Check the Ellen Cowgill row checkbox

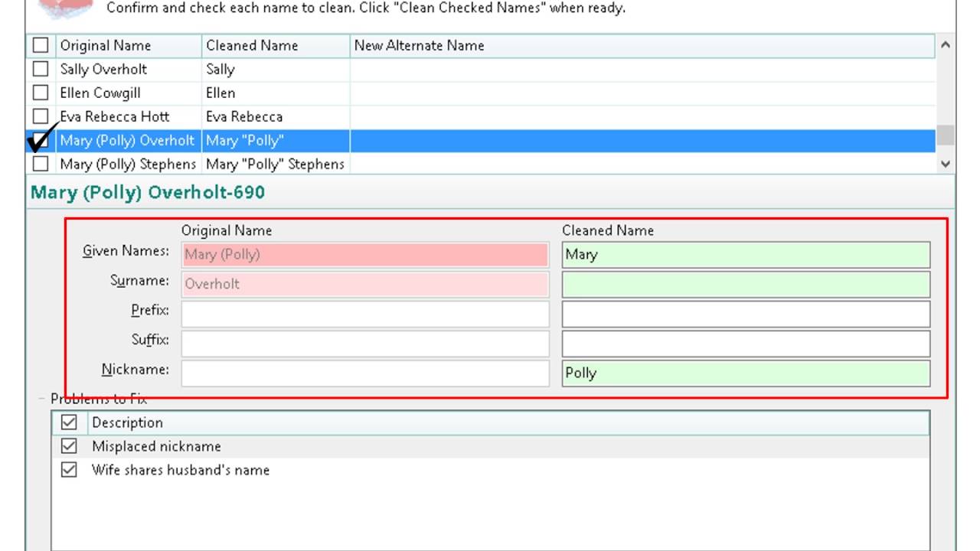pyautogui.click(x=40, y=93)
